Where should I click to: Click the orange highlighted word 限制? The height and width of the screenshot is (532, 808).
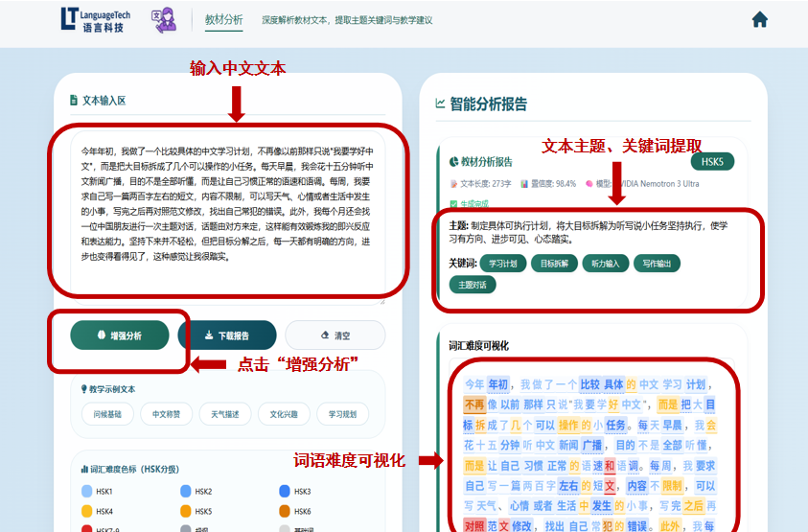[x=673, y=486]
